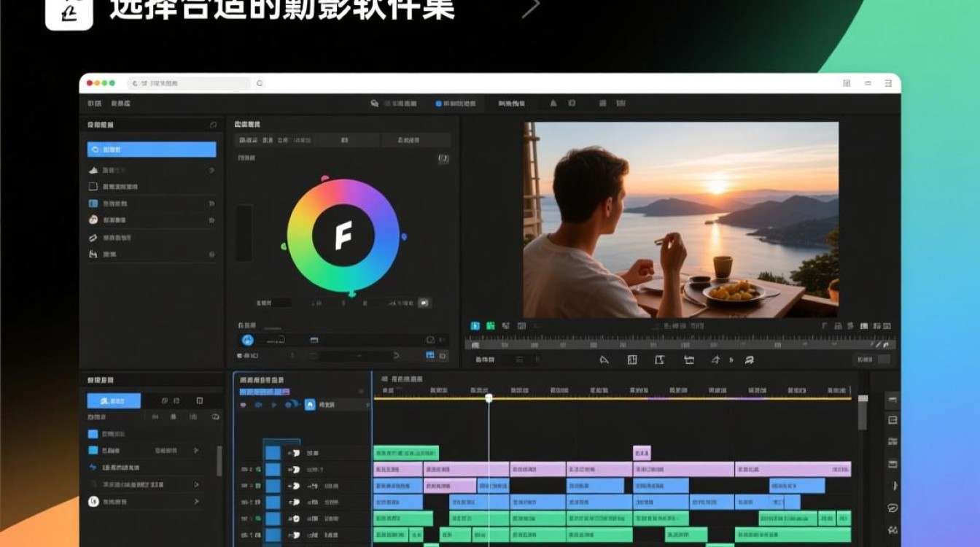The height and width of the screenshot is (547, 980).
Task: Expand the row with the white circular S icon
Action: click(195, 501)
